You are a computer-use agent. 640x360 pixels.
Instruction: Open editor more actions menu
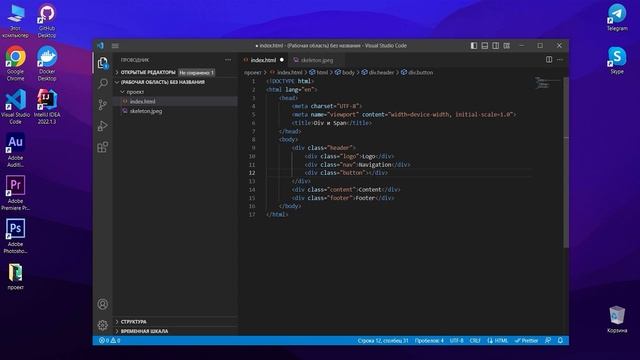(x=560, y=60)
